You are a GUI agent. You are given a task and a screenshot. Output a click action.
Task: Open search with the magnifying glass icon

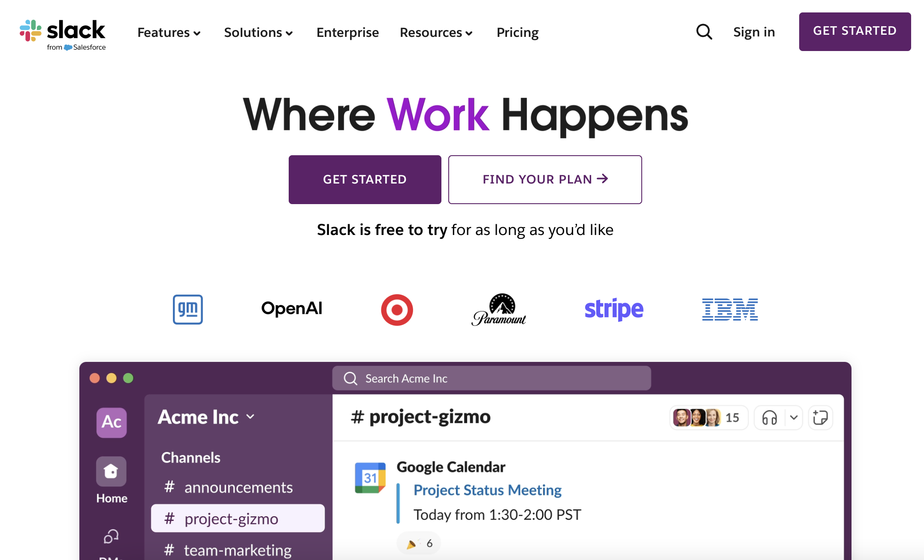tap(704, 32)
